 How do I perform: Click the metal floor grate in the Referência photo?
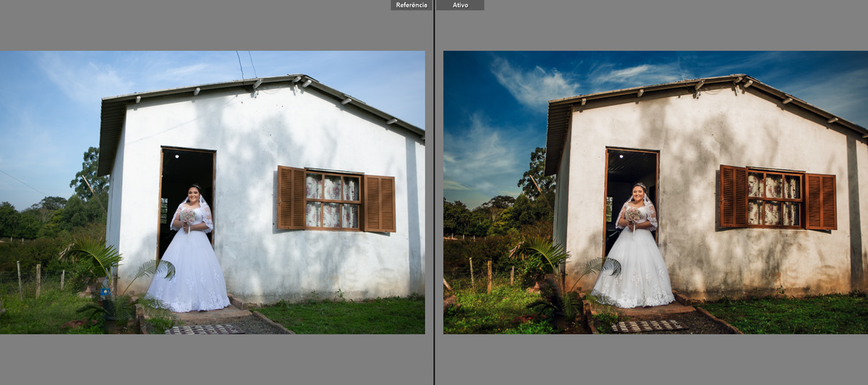point(204,329)
